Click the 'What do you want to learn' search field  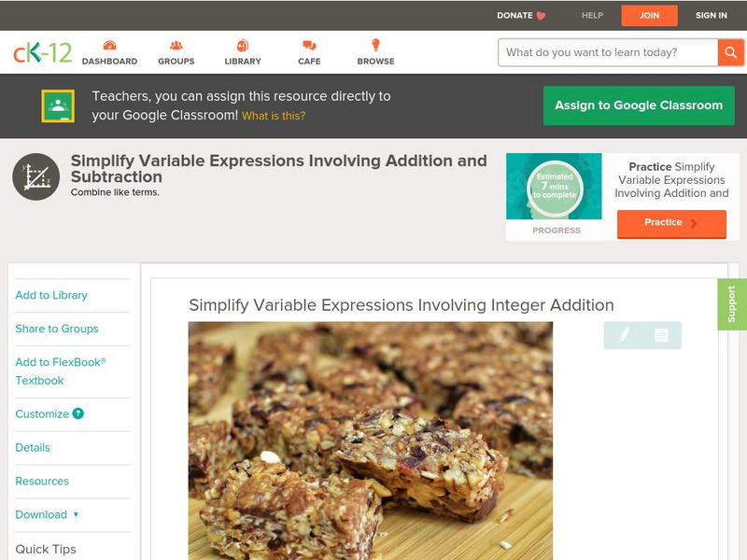[608, 52]
